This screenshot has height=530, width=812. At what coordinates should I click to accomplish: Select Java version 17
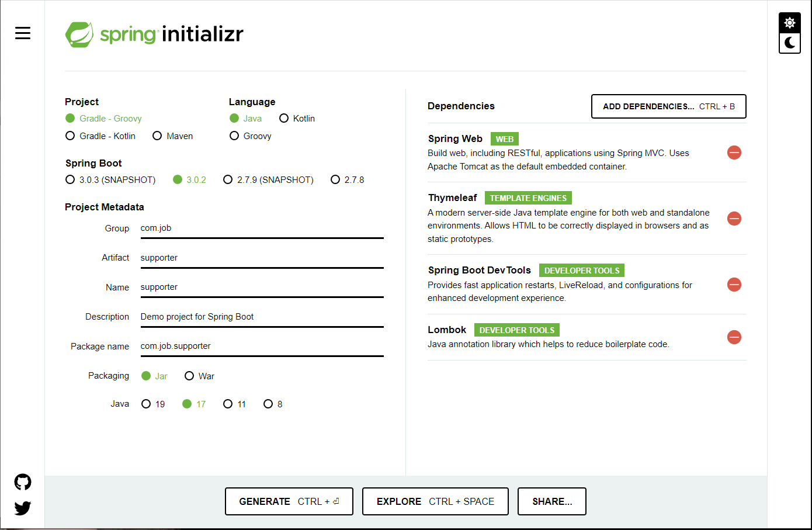click(194, 404)
